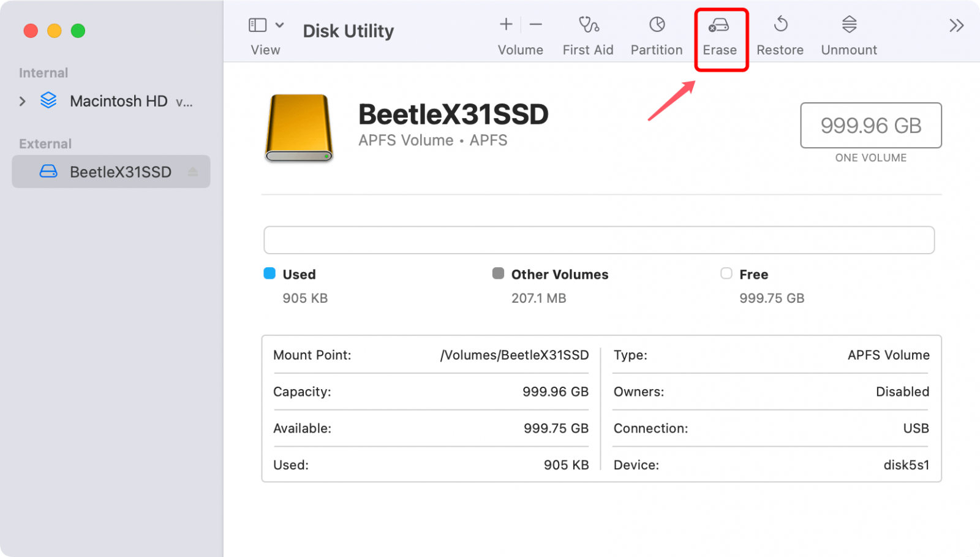Toggle the Free space legend indicator

click(726, 274)
